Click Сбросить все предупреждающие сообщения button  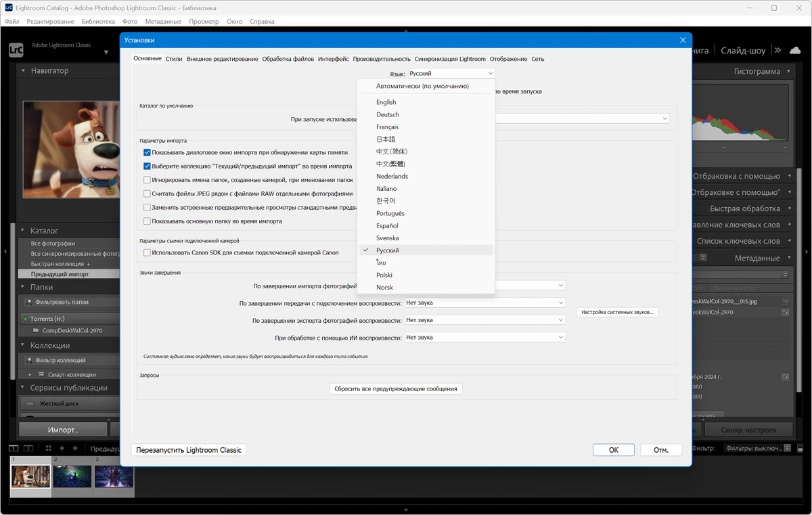396,388
